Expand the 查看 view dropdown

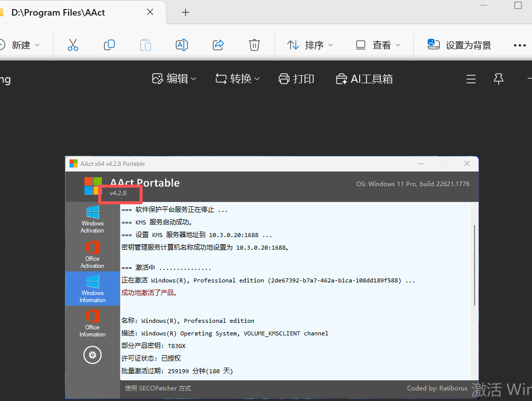point(378,45)
